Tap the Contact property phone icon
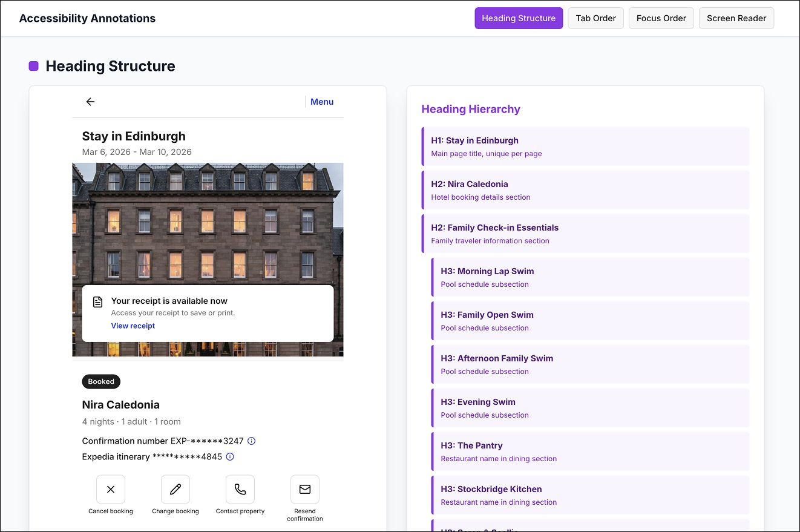Screen dimensions: 800x532 (x=240, y=489)
